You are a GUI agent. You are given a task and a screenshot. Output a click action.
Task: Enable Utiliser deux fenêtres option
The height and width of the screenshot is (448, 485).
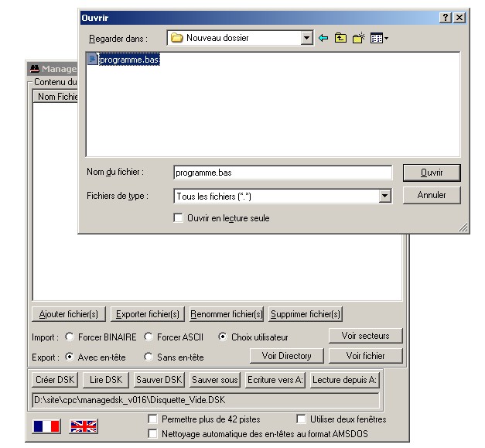coord(302,419)
